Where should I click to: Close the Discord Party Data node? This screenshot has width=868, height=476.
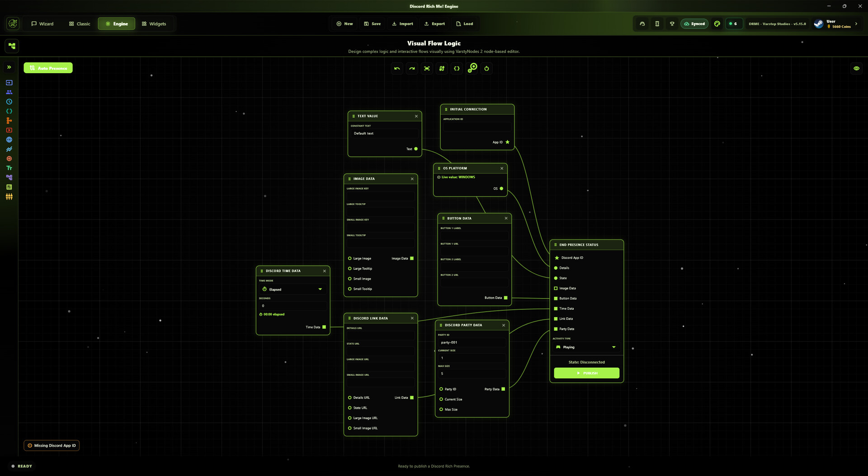coord(504,326)
